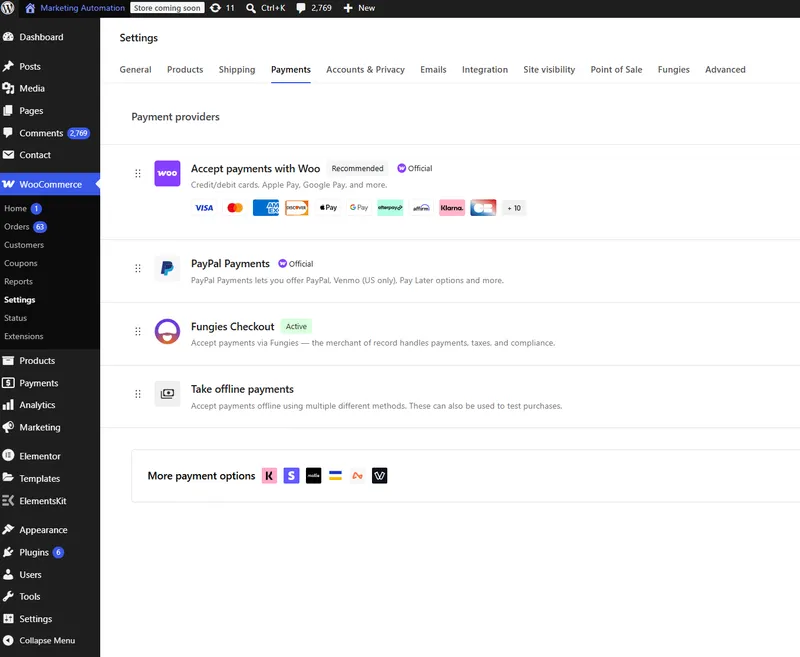Image resolution: width=800 pixels, height=657 pixels.
Task: Click the Apple Pay icon
Action: pos(328,208)
